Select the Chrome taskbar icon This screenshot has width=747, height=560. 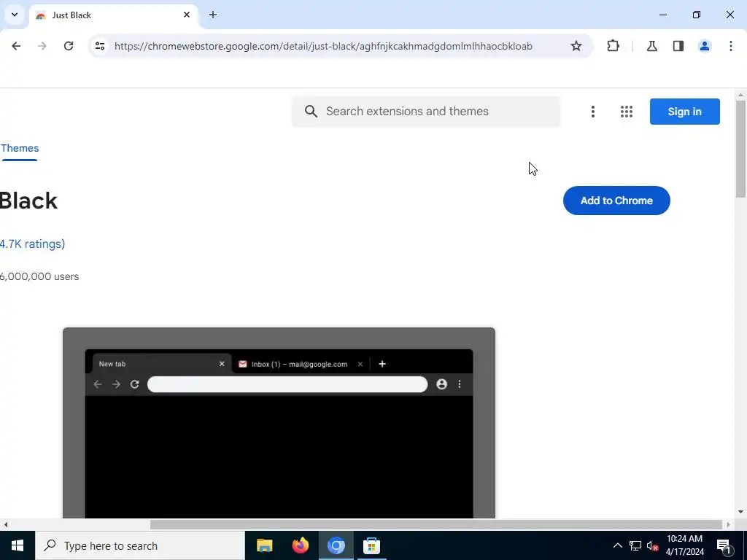click(336, 545)
